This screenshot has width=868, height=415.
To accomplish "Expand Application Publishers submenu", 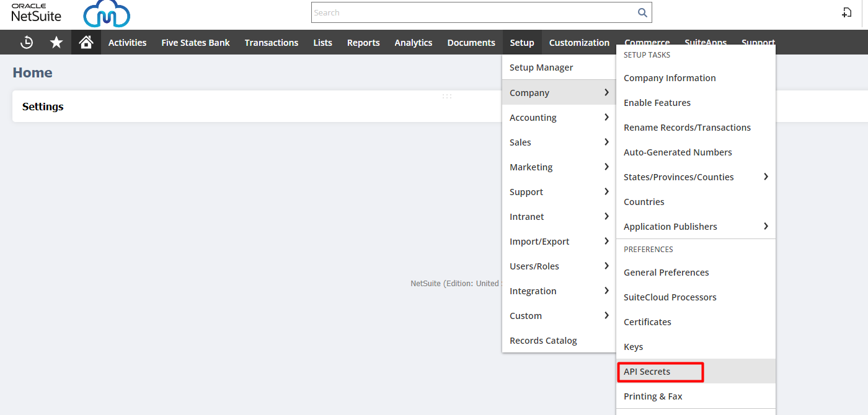I will (695, 227).
